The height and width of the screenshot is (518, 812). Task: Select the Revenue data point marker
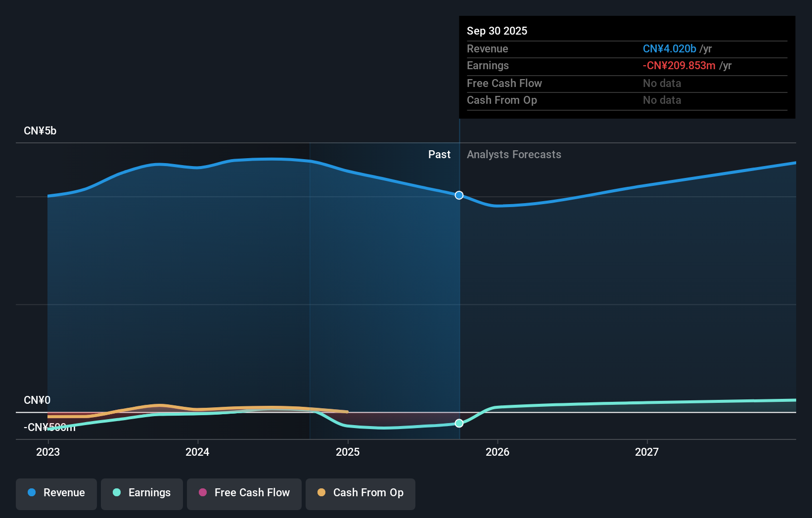pos(459,195)
